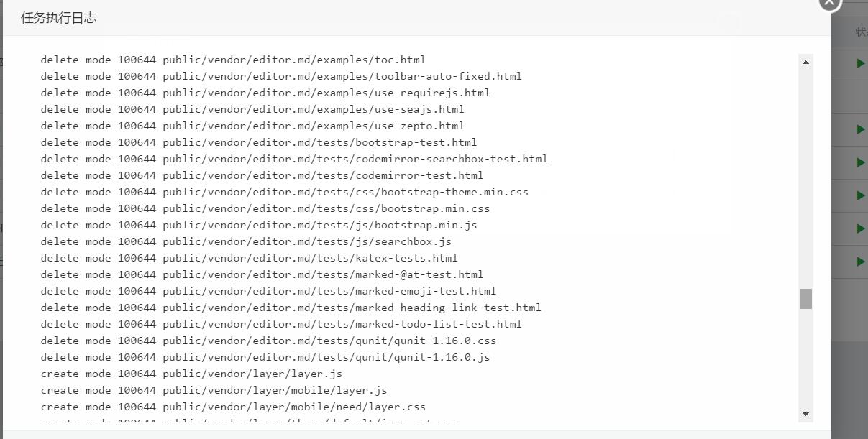Click the scrollbar track below the thumb
The height and width of the screenshot is (439, 868).
[805, 358]
